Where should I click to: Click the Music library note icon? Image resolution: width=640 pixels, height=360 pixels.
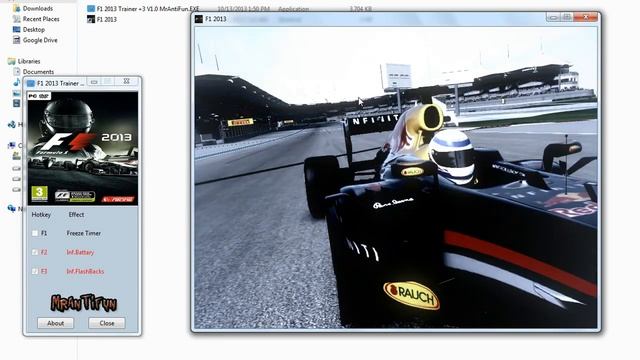(x=17, y=82)
